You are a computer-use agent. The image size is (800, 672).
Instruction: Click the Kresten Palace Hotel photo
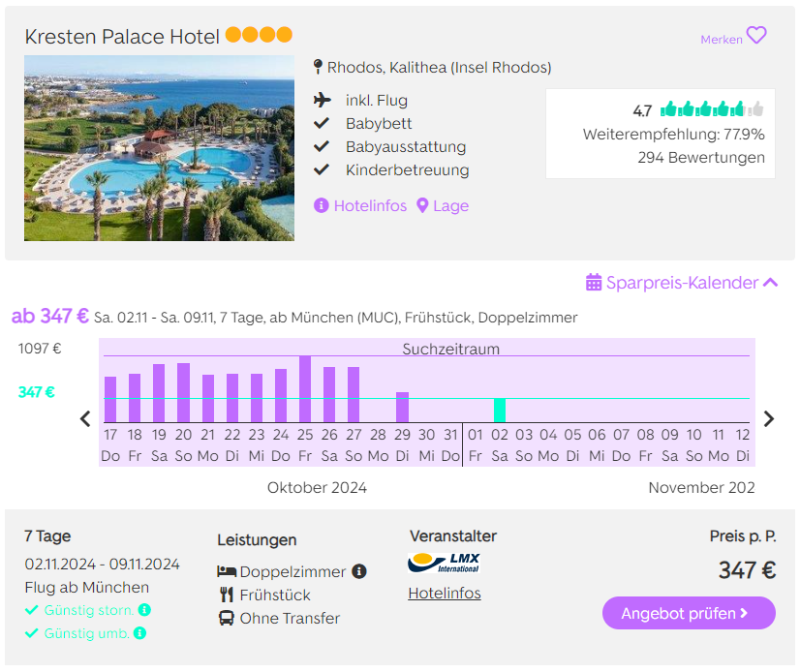pos(159,148)
